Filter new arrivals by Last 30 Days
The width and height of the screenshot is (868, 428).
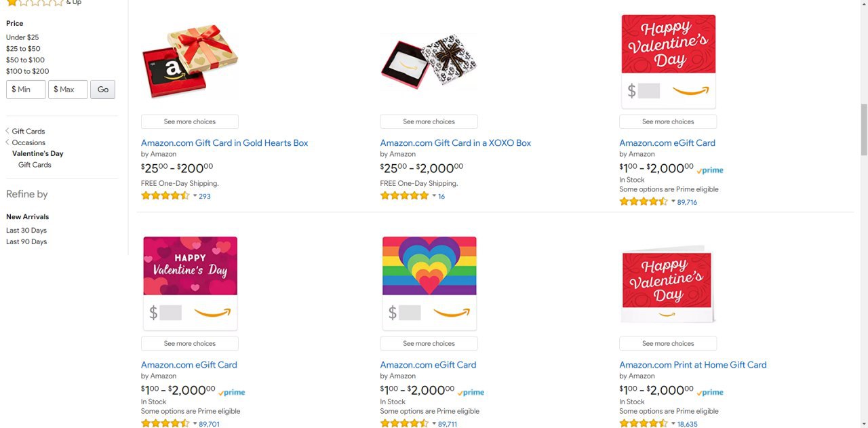[x=26, y=231]
